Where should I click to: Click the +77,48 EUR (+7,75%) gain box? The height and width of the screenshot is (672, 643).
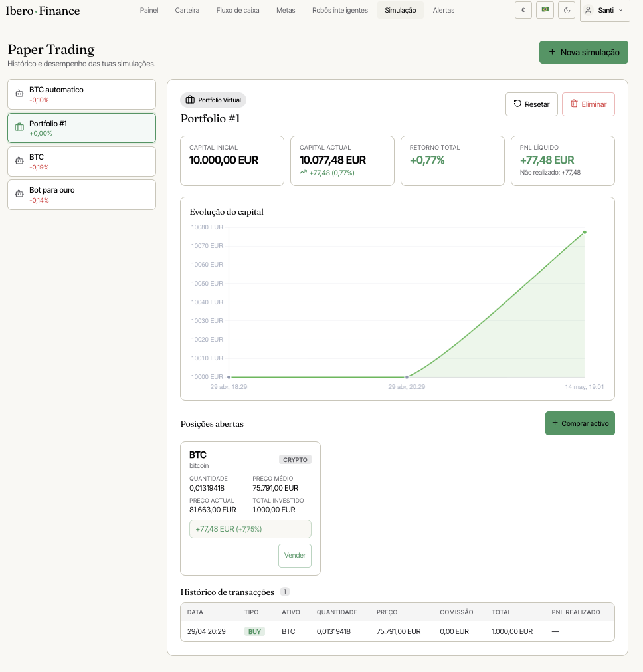pyautogui.click(x=250, y=529)
